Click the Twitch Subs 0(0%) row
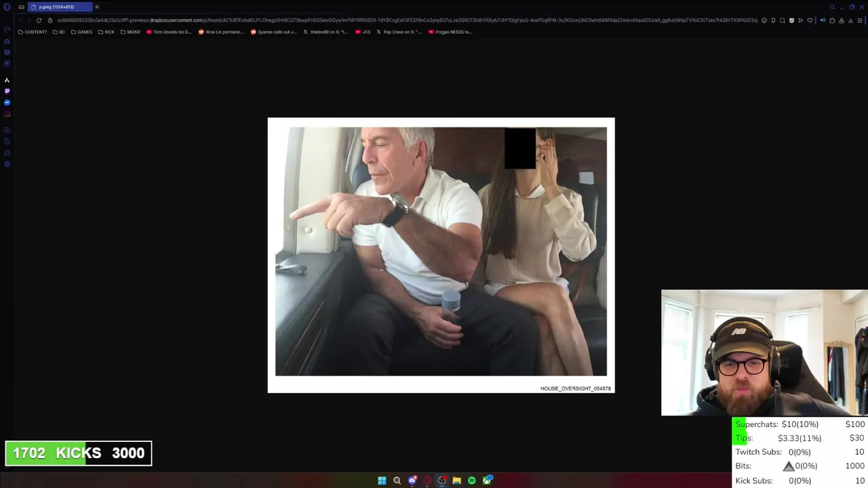This screenshot has width=868, height=488. (x=800, y=452)
